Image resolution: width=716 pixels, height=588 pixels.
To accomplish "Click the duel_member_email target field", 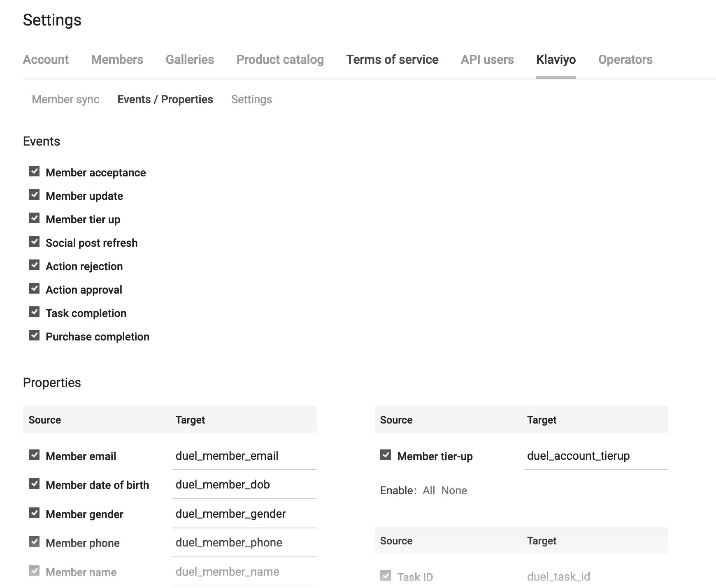I will [244, 456].
